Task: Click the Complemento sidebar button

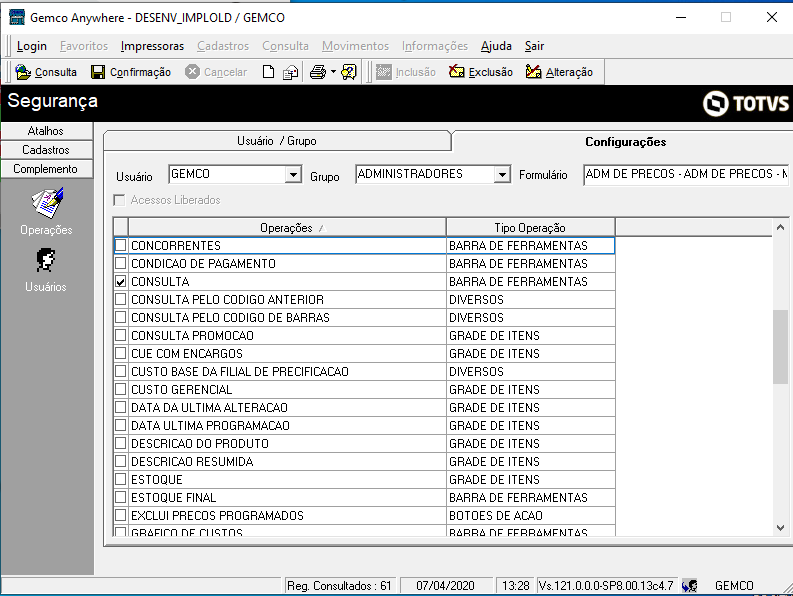Action: coord(46,169)
